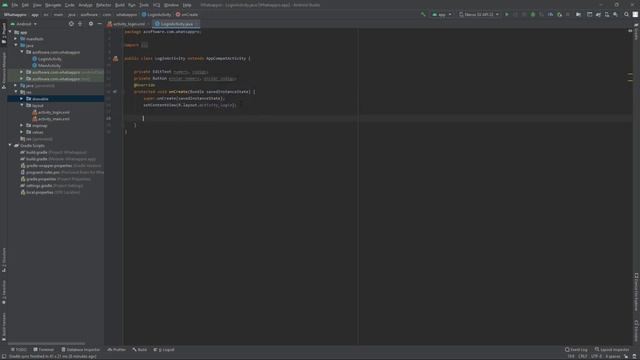Click the onCreate breadcrumb in navigation bar

click(x=187, y=14)
